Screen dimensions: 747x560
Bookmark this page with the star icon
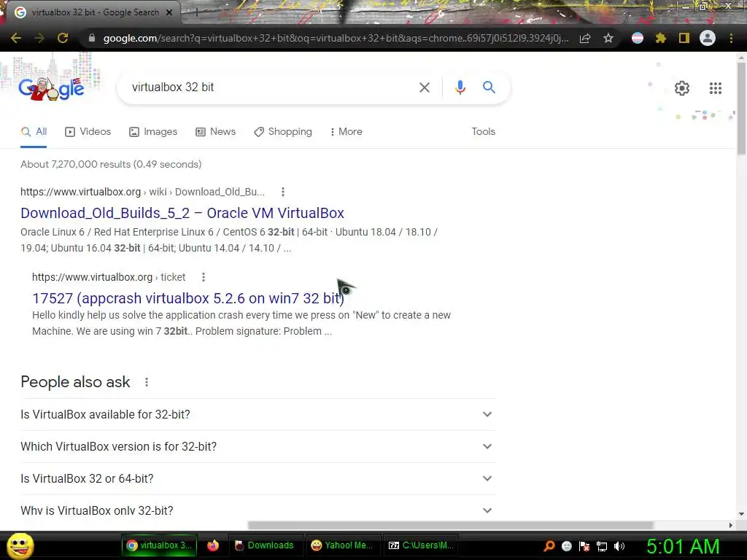[x=608, y=38]
